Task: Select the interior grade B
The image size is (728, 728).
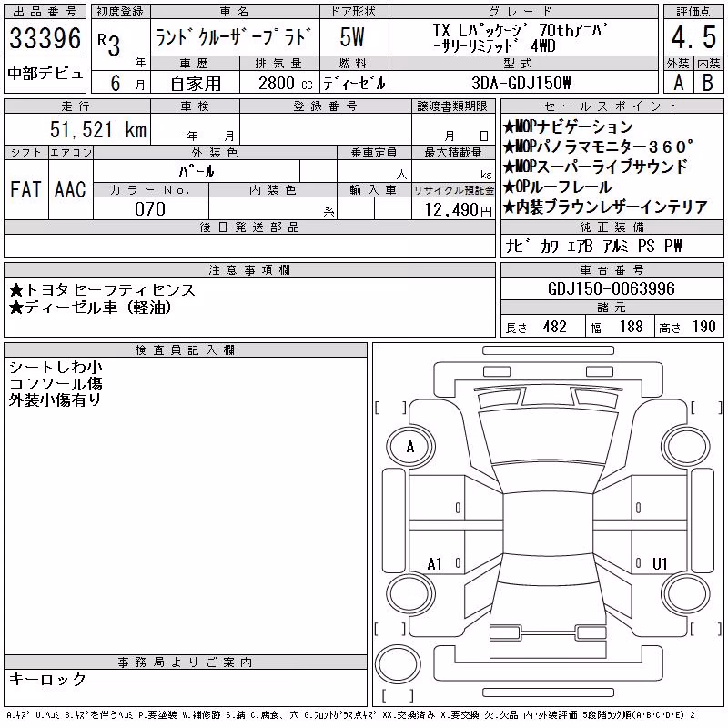Action: [x=708, y=83]
